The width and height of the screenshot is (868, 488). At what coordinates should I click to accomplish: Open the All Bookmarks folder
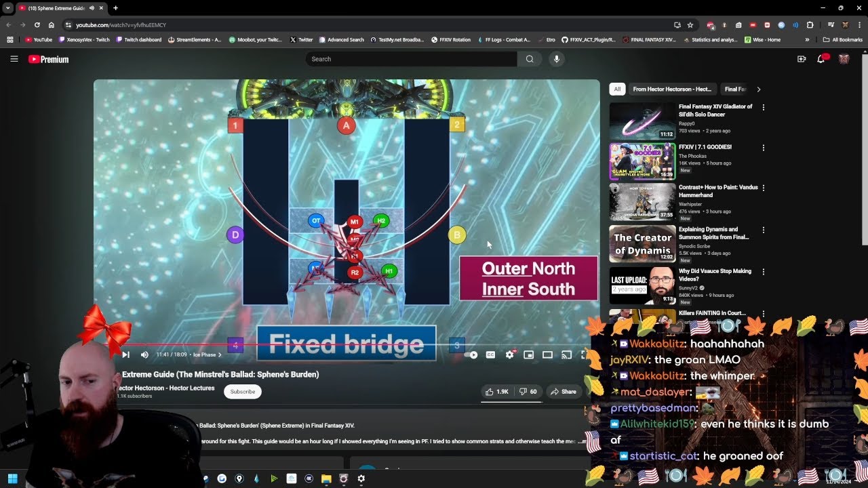pyautogui.click(x=842, y=40)
